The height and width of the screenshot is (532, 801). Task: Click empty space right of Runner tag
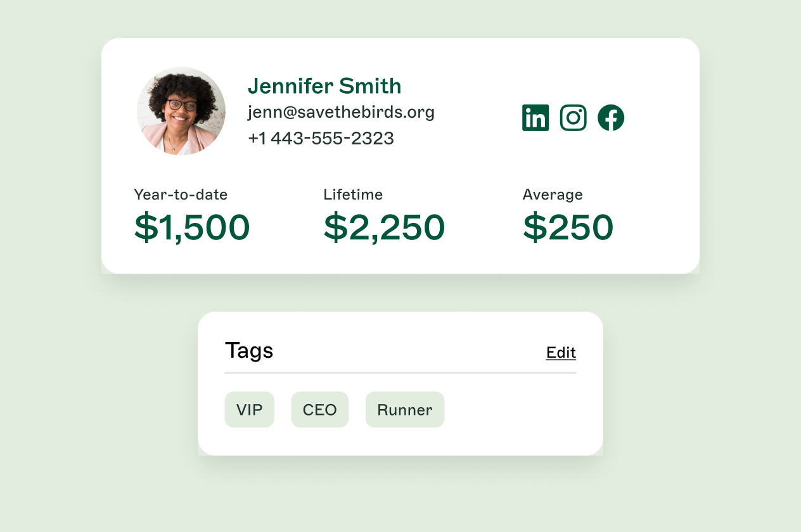513,410
